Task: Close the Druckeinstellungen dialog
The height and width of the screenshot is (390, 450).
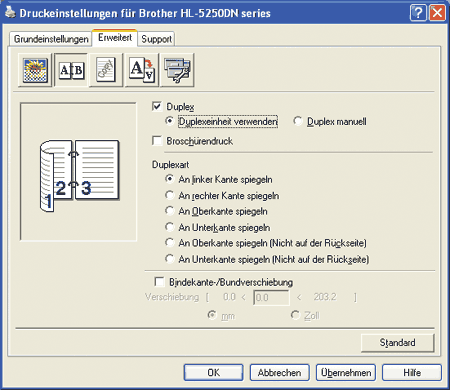Action: pos(437,13)
